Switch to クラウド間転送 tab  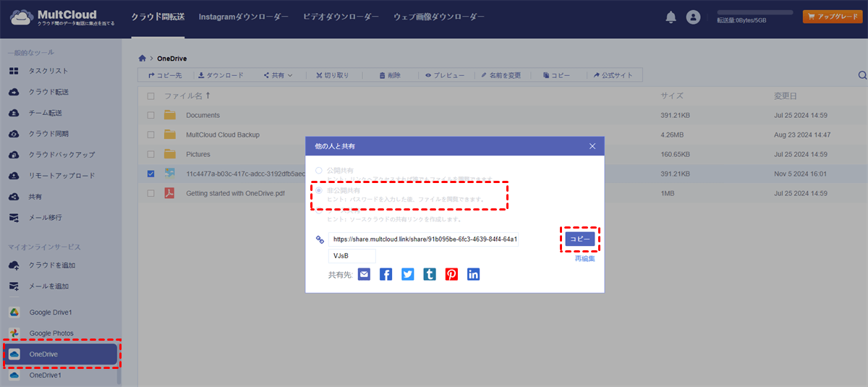[158, 16]
